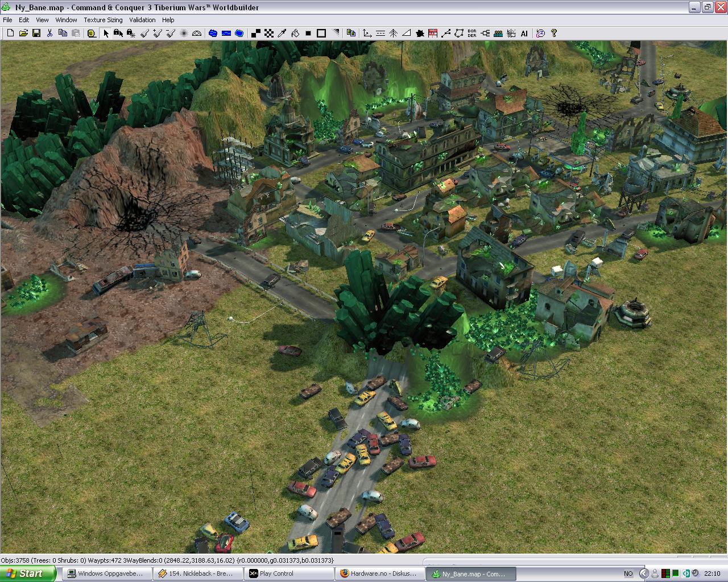Activate the arrow pointer select tool
The image size is (728, 582).
click(x=106, y=33)
